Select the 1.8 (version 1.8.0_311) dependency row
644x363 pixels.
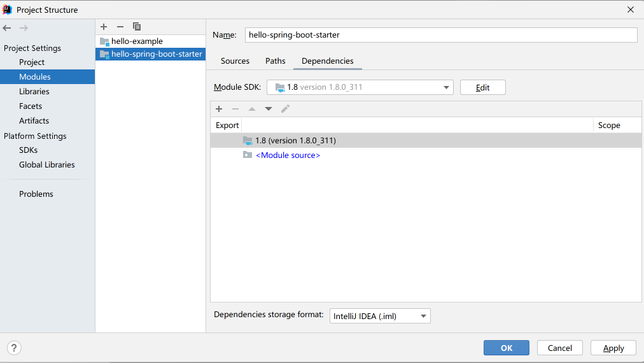tap(426, 141)
